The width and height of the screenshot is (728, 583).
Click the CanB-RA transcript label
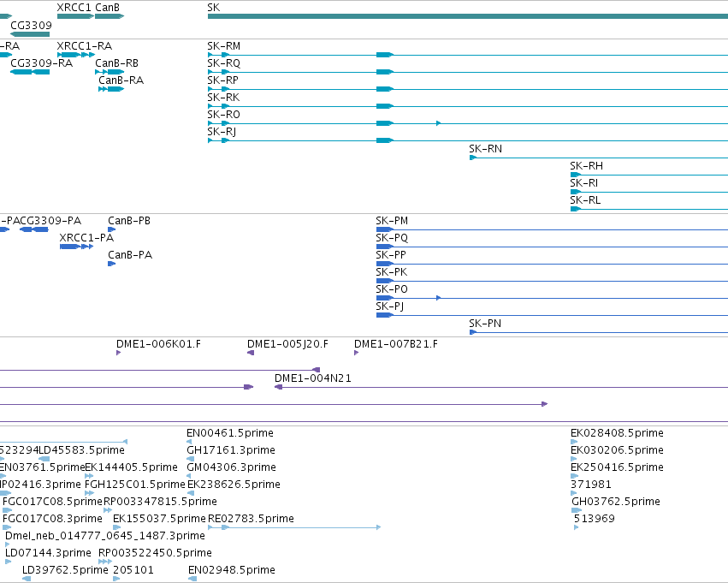coord(121,80)
